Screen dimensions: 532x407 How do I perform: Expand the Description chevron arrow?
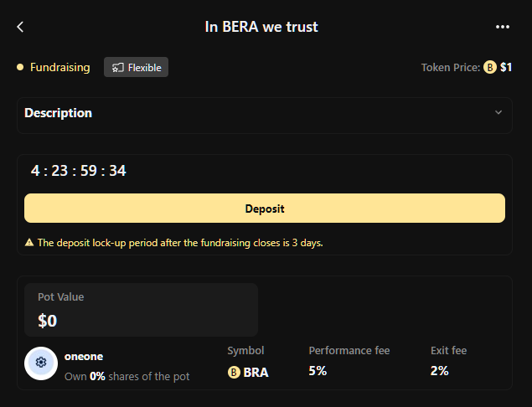tap(498, 112)
